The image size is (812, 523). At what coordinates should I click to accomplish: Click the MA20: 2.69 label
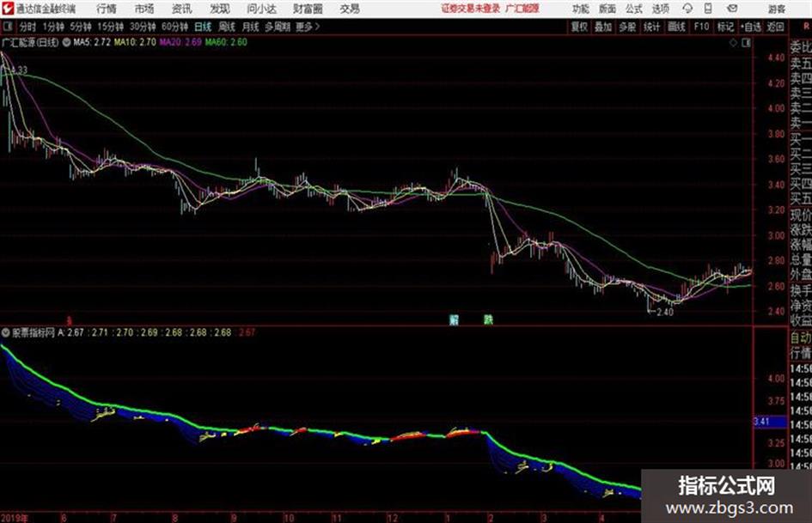(x=180, y=42)
